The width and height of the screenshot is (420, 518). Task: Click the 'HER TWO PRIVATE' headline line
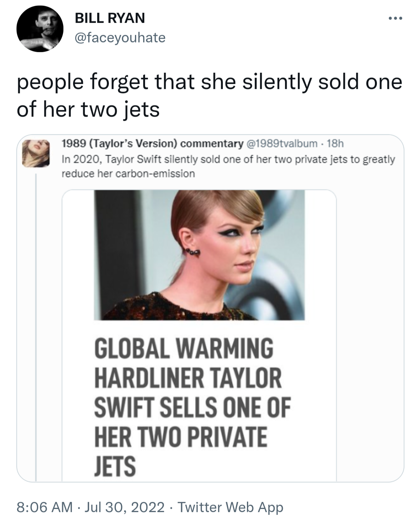(181, 437)
